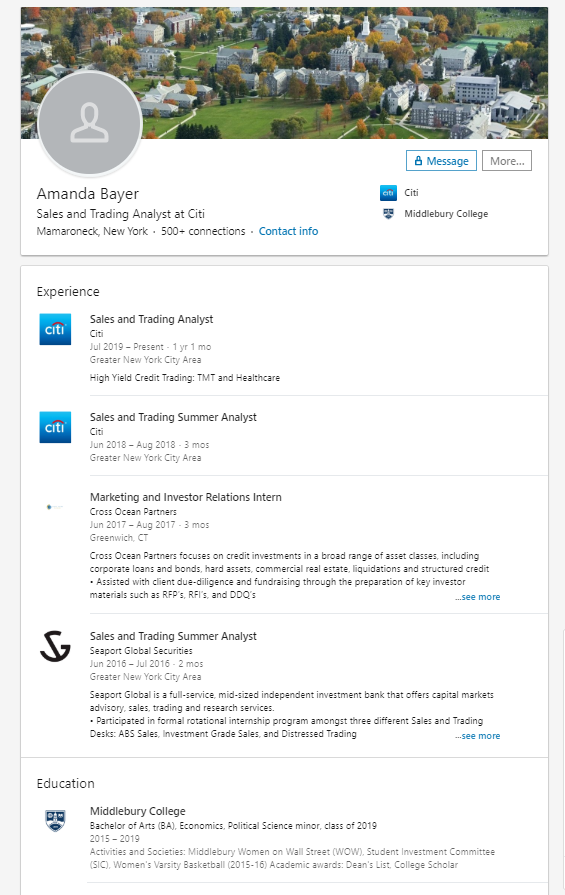Image resolution: width=565 pixels, height=895 pixels.
Task: Open the Marketing and Investor Relations Intern title
Action: (185, 497)
